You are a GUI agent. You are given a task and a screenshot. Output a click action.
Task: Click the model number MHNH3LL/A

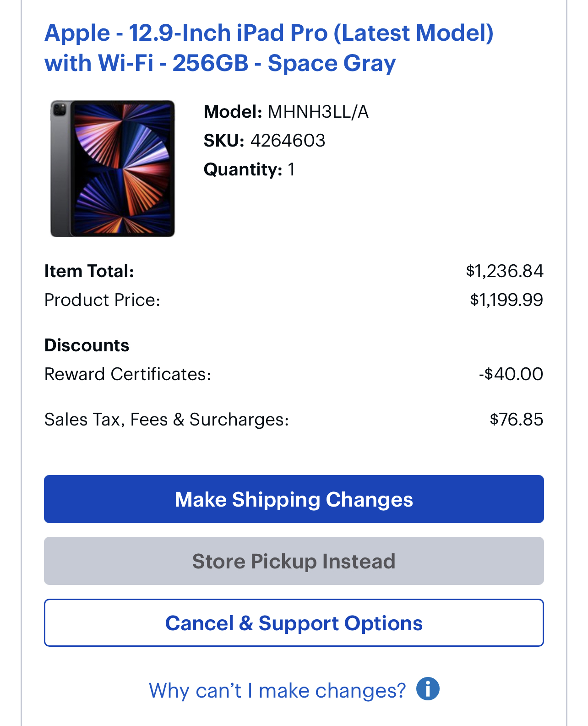click(318, 112)
